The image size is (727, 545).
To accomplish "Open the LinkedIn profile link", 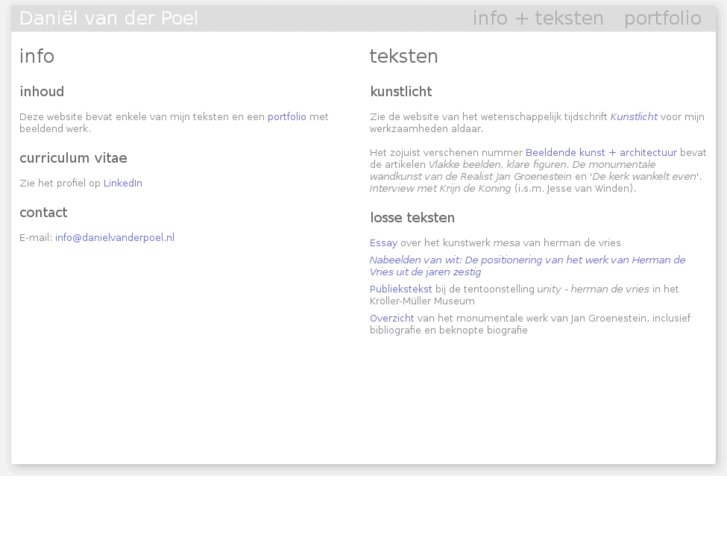I will 122,183.
